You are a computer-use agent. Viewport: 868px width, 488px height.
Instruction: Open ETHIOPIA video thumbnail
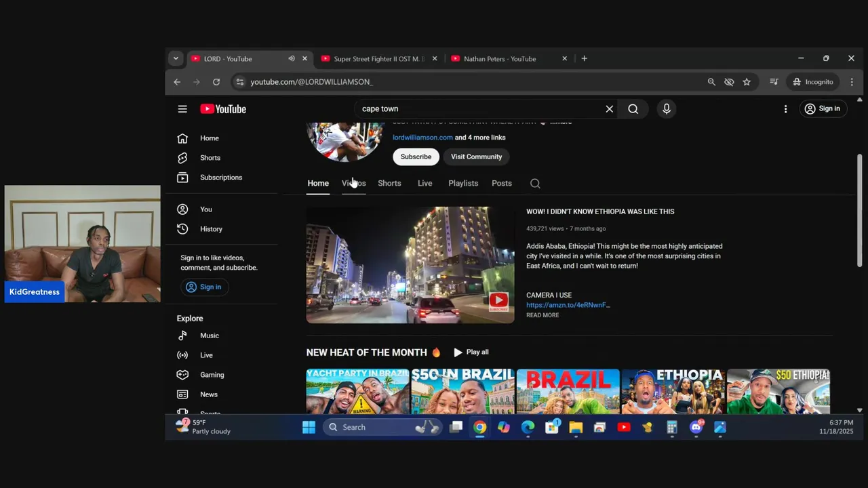673,391
